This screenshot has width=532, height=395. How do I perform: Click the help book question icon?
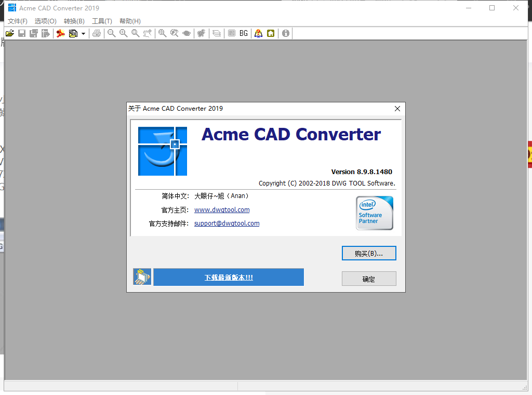point(259,33)
